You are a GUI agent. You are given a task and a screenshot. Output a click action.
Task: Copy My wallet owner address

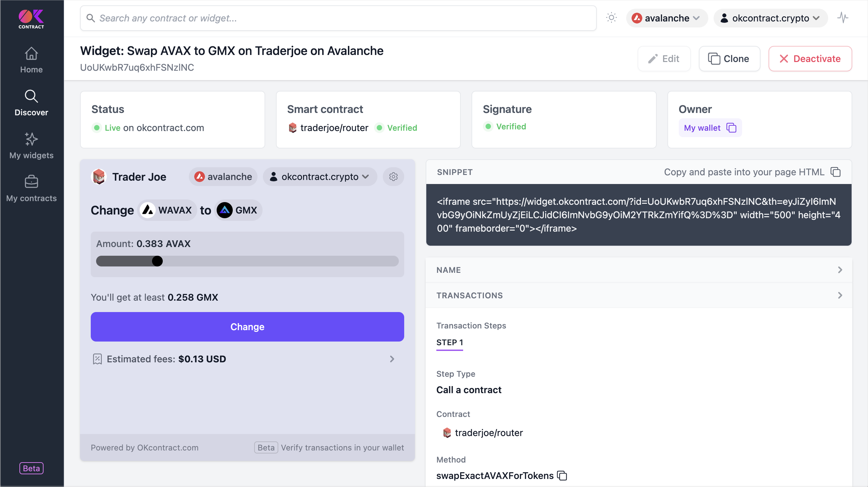731,128
